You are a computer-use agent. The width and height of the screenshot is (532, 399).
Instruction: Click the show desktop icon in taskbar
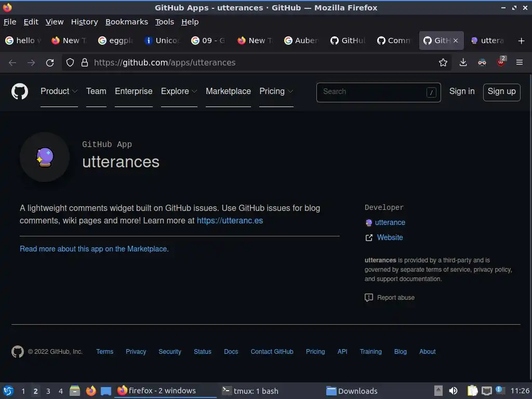click(x=106, y=391)
